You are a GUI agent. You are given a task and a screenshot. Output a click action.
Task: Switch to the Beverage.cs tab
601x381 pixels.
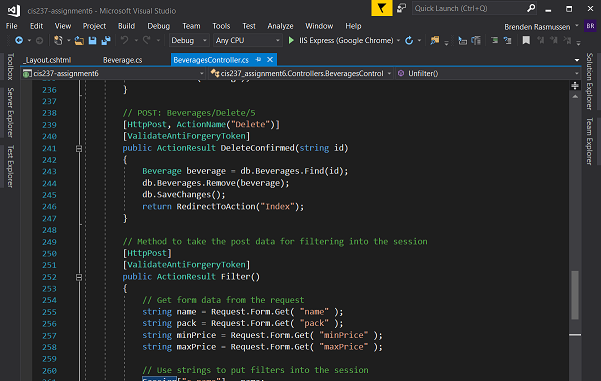coord(123,60)
